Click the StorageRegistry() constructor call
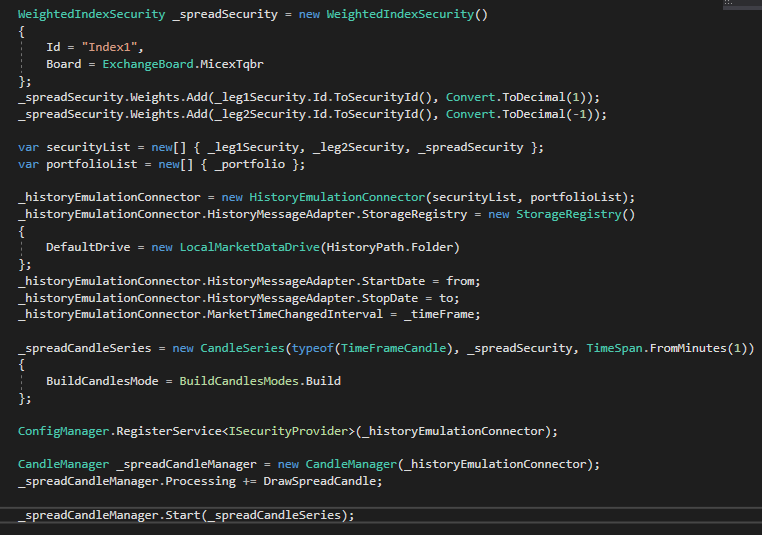Screen dimensions: 762x535 pos(575,214)
